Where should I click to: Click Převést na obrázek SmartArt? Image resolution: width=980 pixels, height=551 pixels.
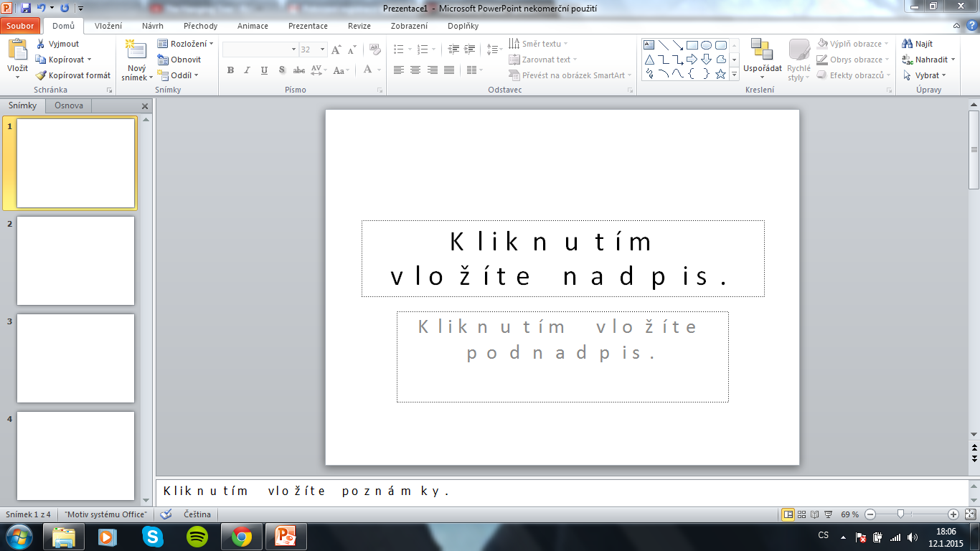pos(570,75)
